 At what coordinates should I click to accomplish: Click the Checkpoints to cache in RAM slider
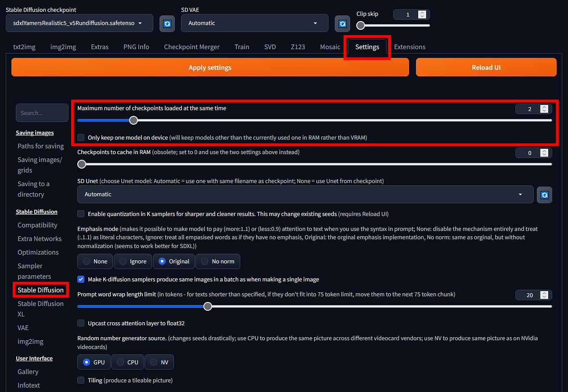[315, 164]
